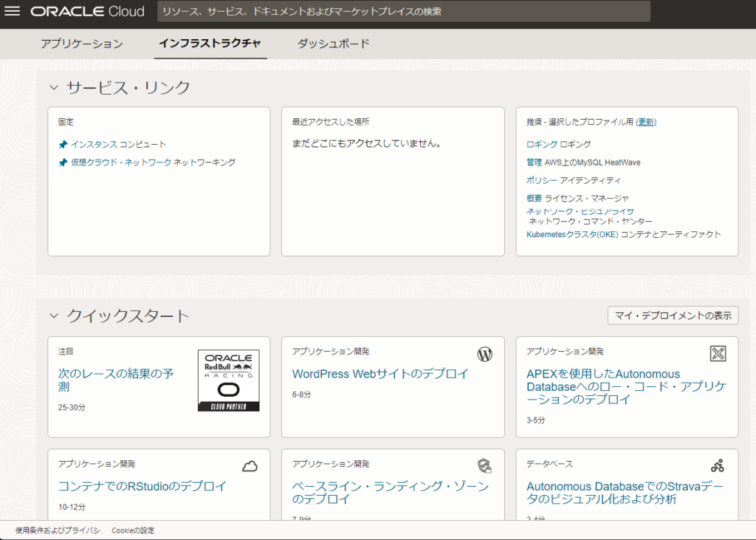Screen dimensions: 756x540
Task: Click the cyclist icon on the Strava card
Action: click(718, 465)
